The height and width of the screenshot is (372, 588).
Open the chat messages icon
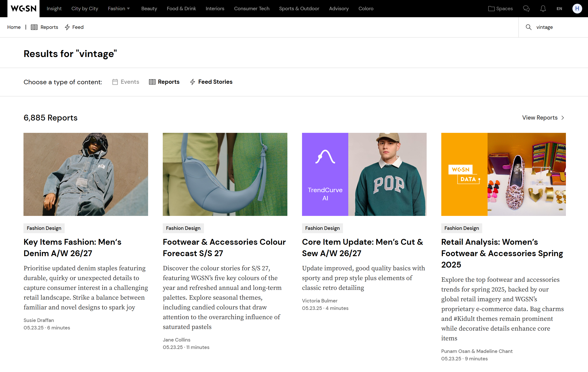526,9
